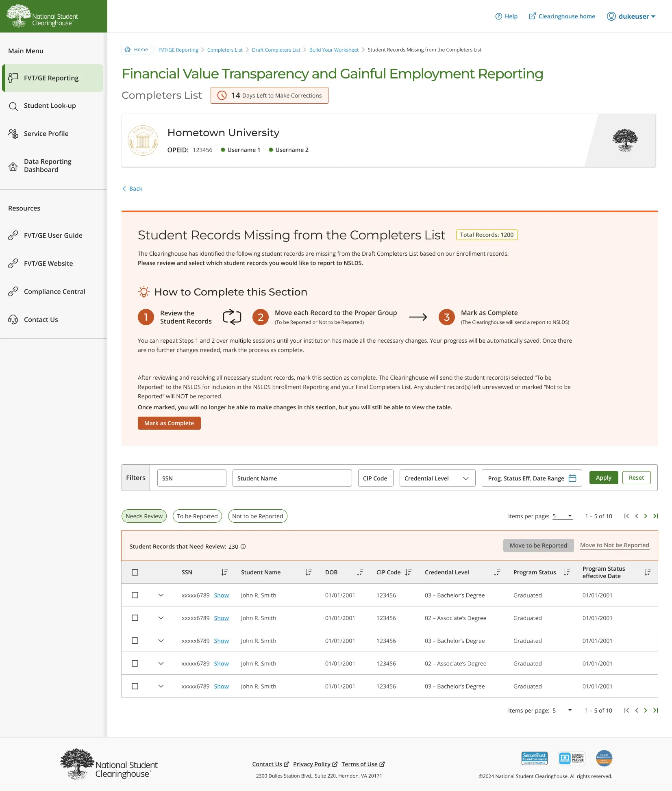Click the Reset filter button
The image size is (672, 791).
tap(636, 478)
